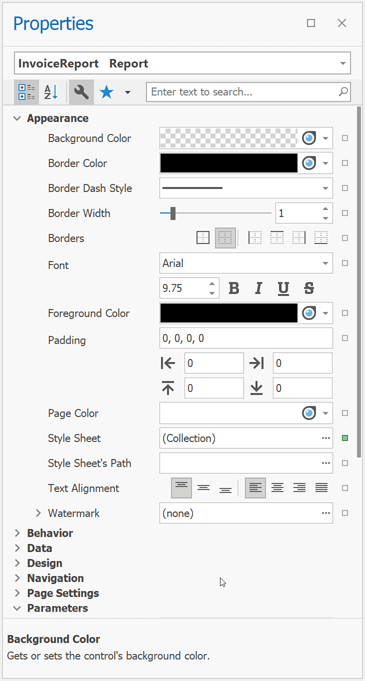Open Page Color dropdown arrow

pos(325,413)
